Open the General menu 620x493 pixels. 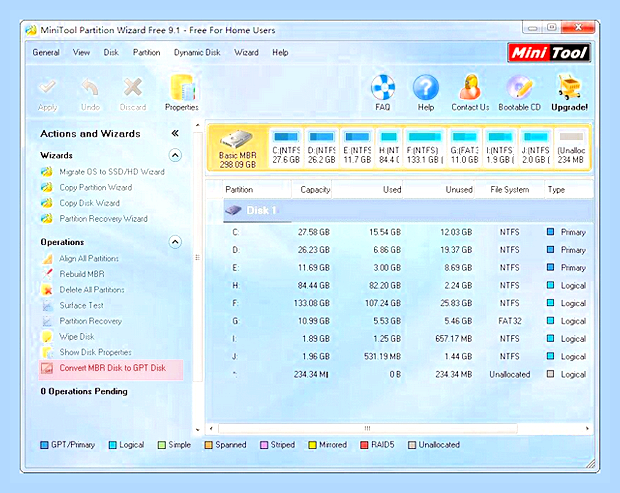46,53
